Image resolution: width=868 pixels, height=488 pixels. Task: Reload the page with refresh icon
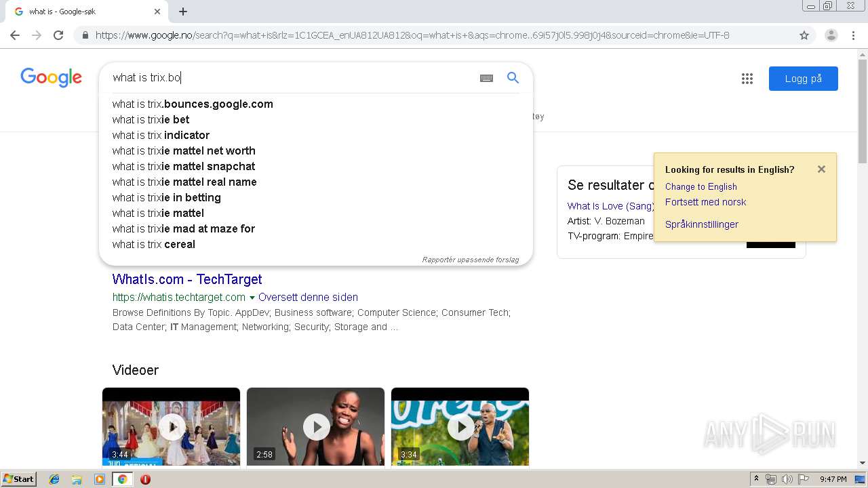[58, 35]
